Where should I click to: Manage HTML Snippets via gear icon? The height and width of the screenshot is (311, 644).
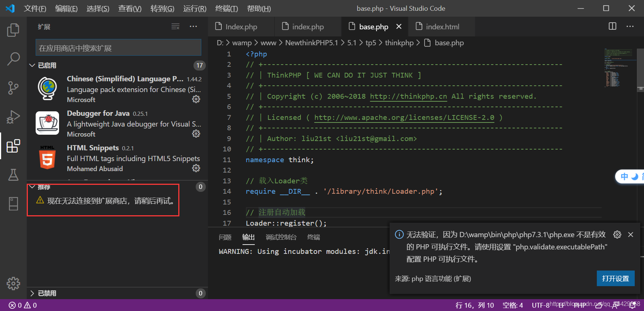(x=196, y=168)
